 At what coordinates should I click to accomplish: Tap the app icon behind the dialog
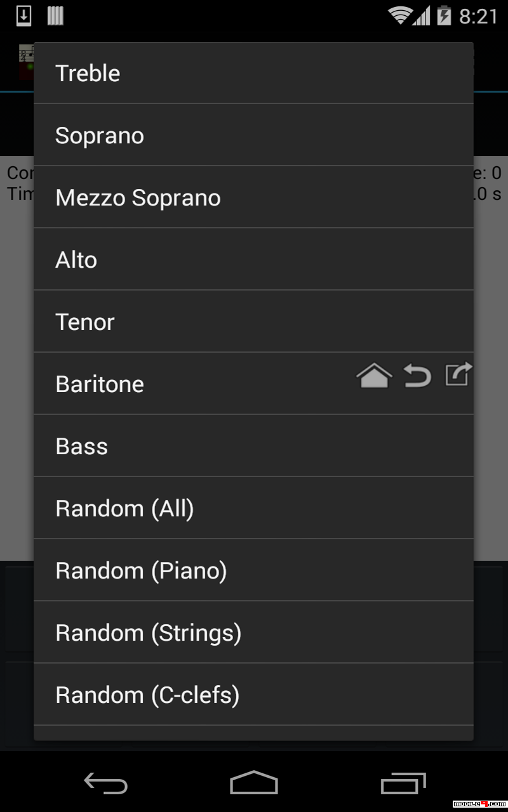coord(26,62)
